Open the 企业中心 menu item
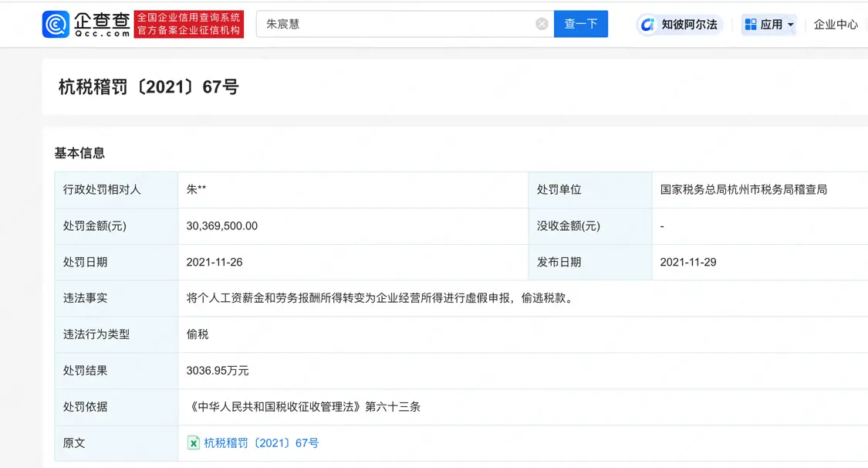 [x=836, y=24]
